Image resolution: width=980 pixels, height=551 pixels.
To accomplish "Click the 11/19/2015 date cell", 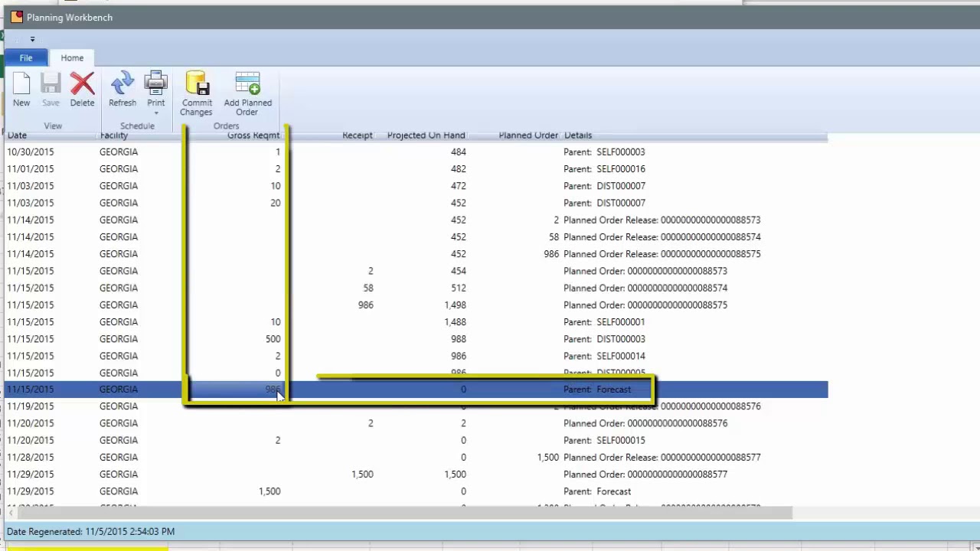I will click(x=31, y=406).
